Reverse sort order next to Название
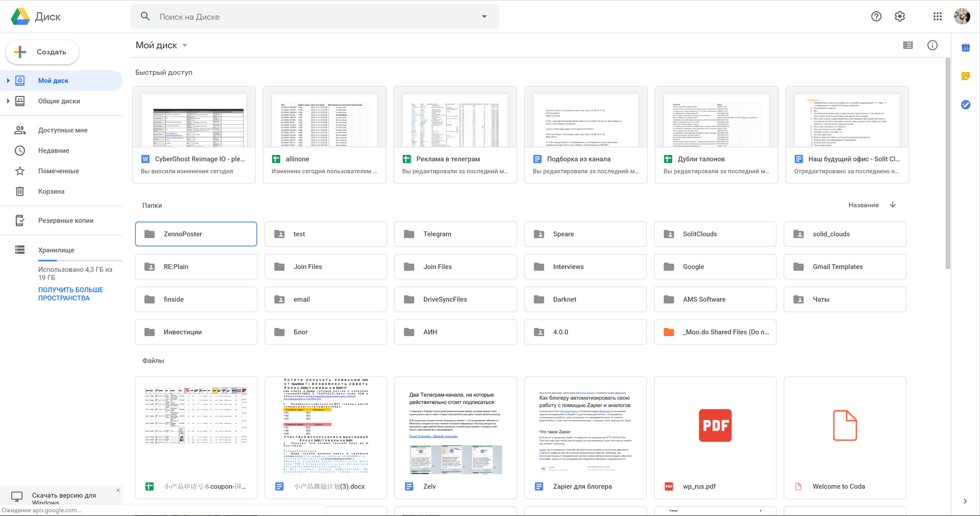The height and width of the screenshot is (516, 980). 893,205
